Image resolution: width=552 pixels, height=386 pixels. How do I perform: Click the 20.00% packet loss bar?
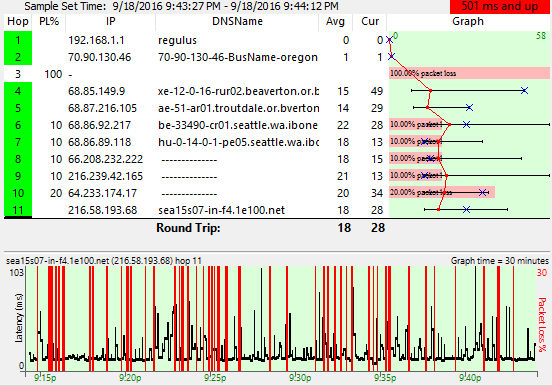point(442,192)
